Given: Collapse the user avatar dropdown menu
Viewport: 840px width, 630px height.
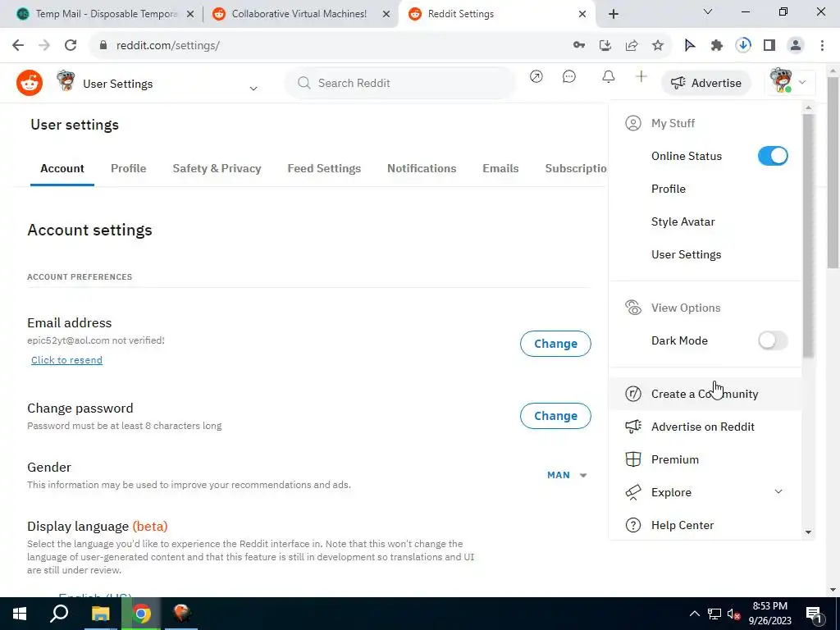Looking at the screenshot, I should (791, 83).
